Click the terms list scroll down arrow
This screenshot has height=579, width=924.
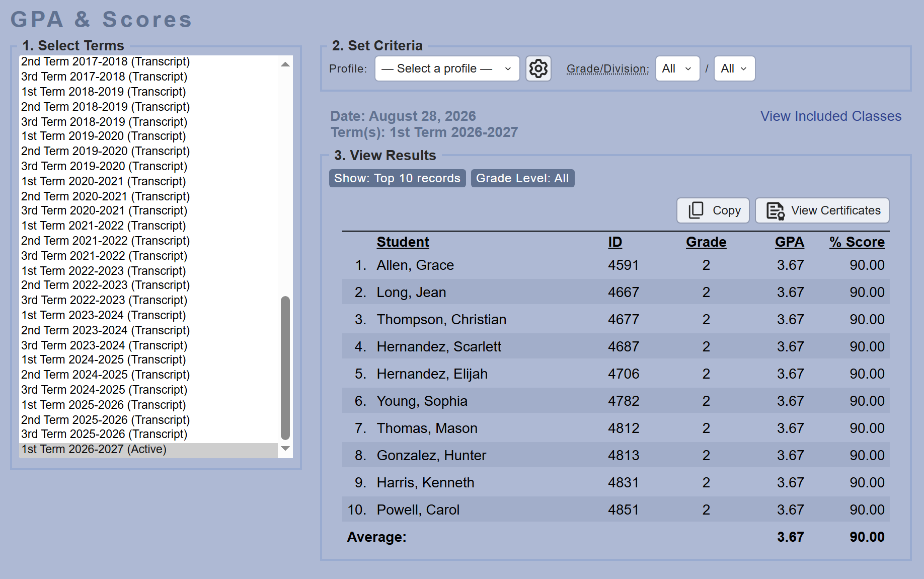tap(285, 449)
